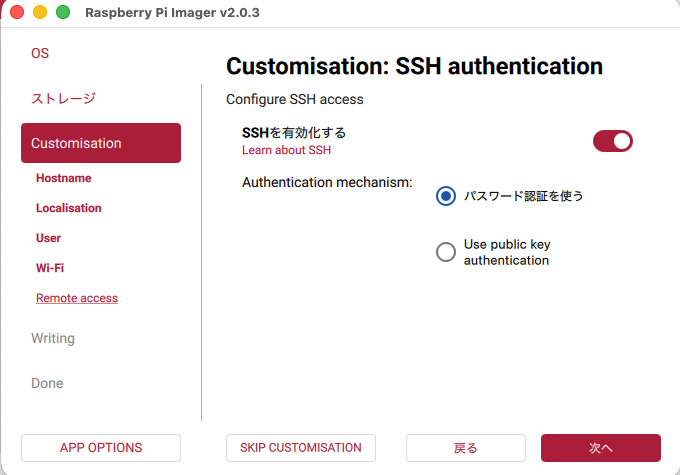Maximize the window with green button
680x475 pixels.
coord(63,13)
